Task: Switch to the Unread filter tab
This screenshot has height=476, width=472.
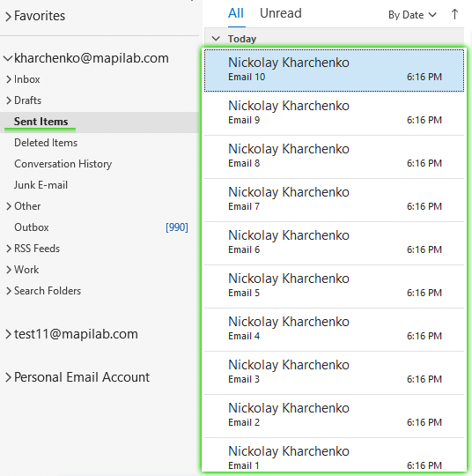Action: (x=281, y=13)
